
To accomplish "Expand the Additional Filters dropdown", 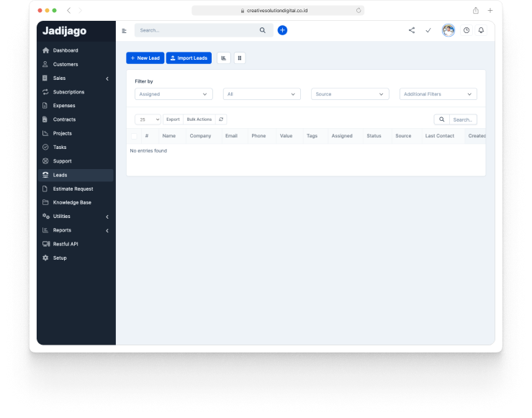I will click(438, 94).
